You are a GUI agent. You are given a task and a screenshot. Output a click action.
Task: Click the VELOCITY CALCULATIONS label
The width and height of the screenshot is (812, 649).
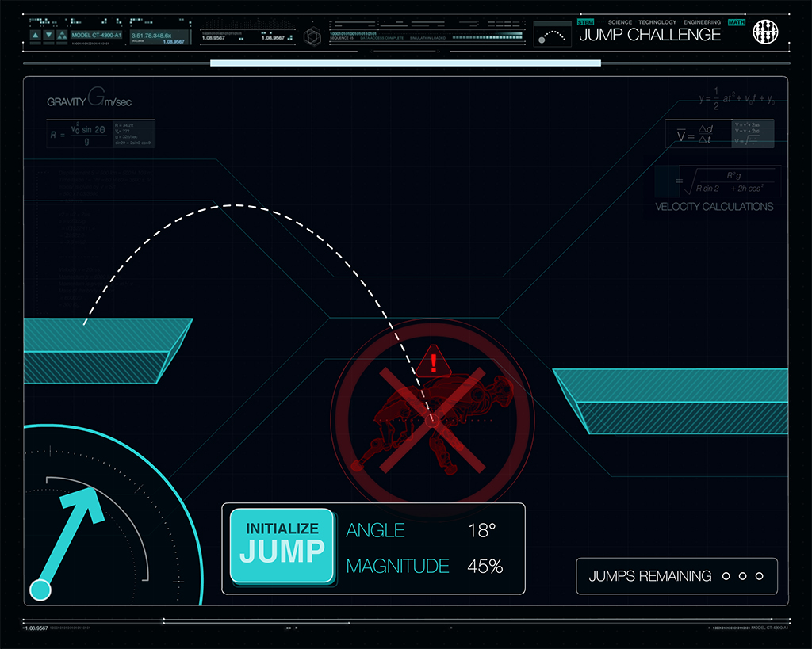pyautogui.click(x=714, y=207)
